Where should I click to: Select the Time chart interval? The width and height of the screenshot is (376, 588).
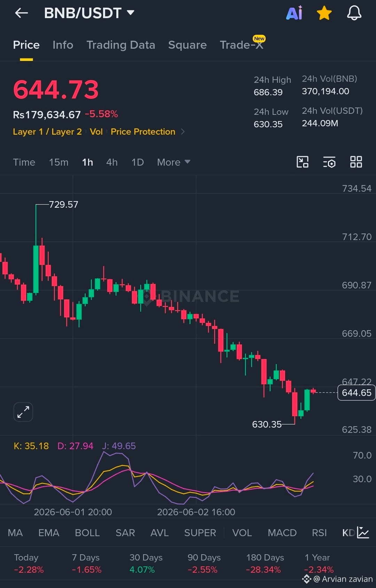(24, 162)
